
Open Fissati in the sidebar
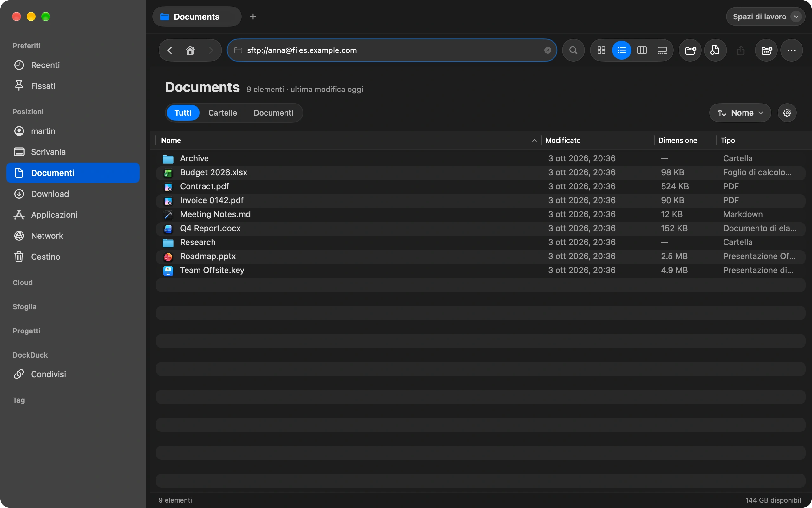click(73, 86)
